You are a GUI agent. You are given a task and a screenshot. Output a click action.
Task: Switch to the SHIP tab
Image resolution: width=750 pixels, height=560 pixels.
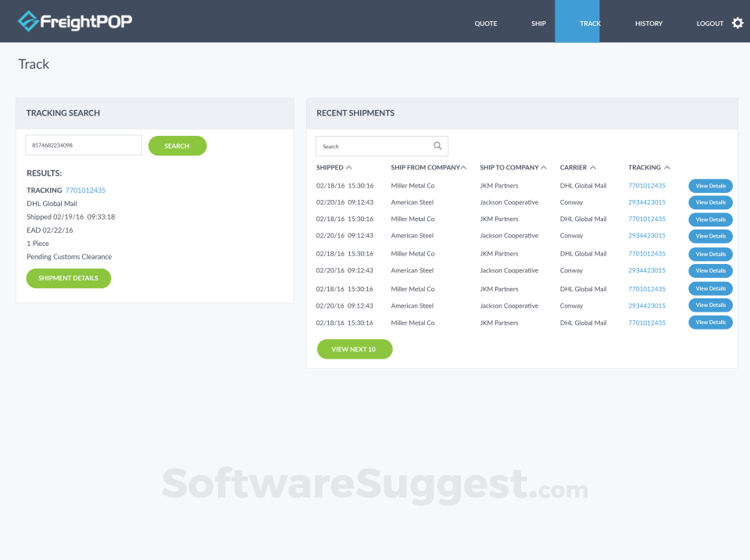pyautogui.click(x=538, y=23)
